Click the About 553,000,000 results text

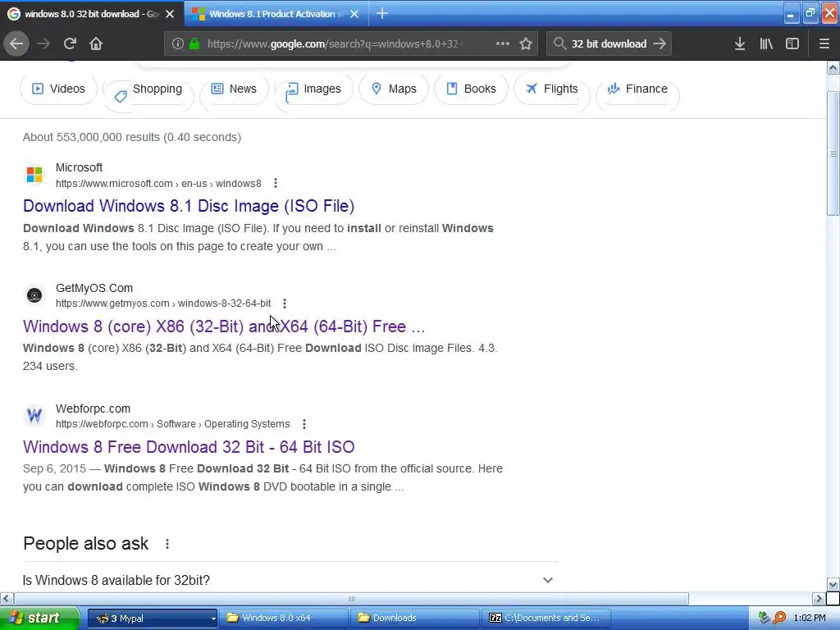[132, 137]
